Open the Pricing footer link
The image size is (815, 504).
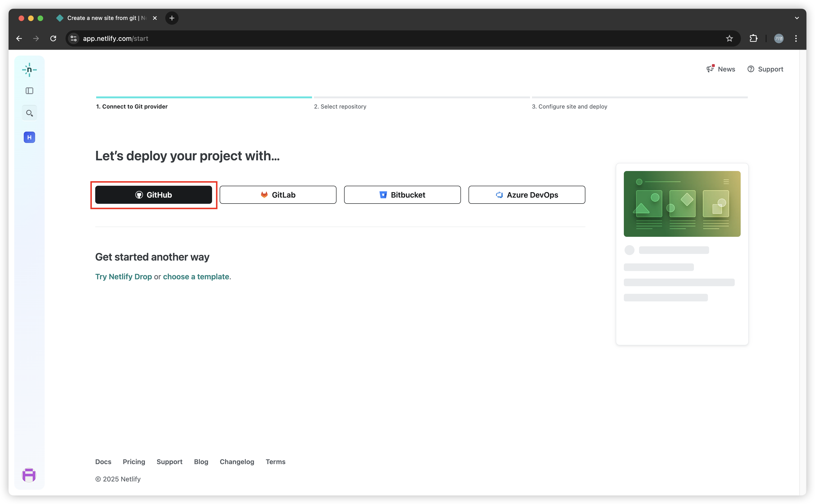pos(134,462)
